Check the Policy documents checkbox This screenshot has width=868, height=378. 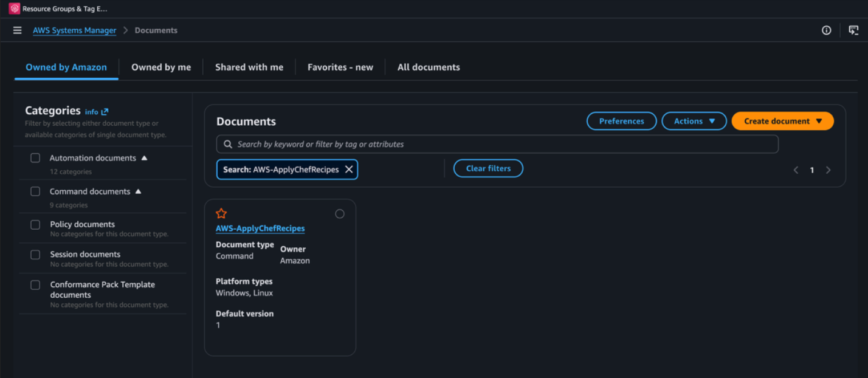point(35,225)
